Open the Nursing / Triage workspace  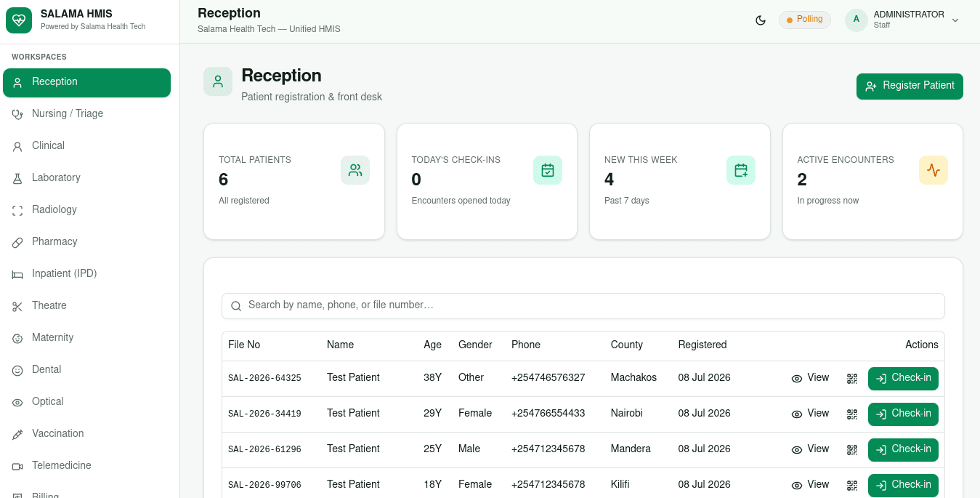coord(86,114)
